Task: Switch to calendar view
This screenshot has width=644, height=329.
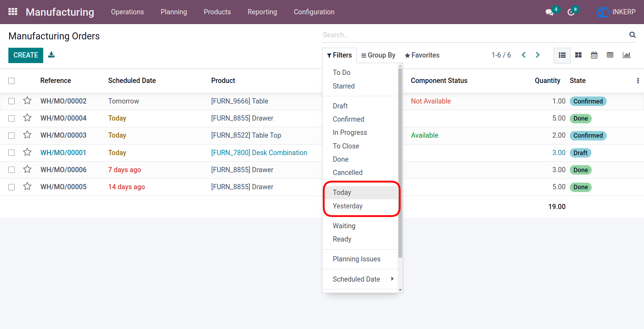Action: 594,55
